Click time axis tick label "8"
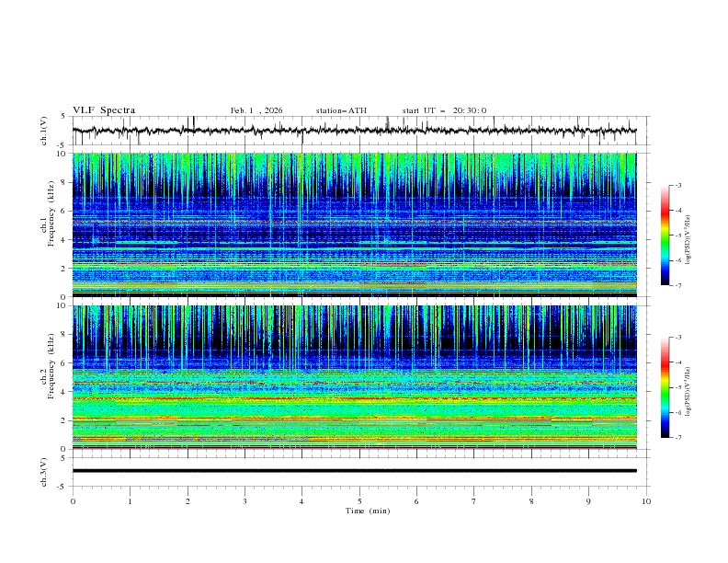The height and width of the screenshot is (563, 728). click(531, 501)
